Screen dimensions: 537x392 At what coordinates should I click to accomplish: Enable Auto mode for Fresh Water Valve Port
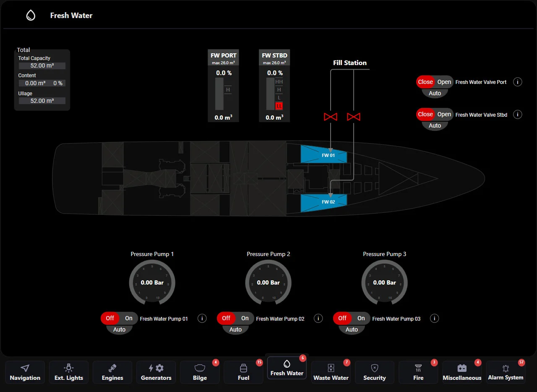tap(435, 93)
